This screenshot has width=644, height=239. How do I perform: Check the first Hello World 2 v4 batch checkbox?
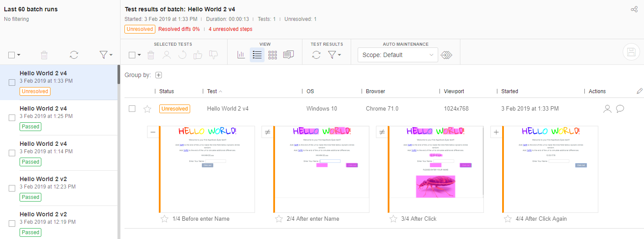(12, 82)
